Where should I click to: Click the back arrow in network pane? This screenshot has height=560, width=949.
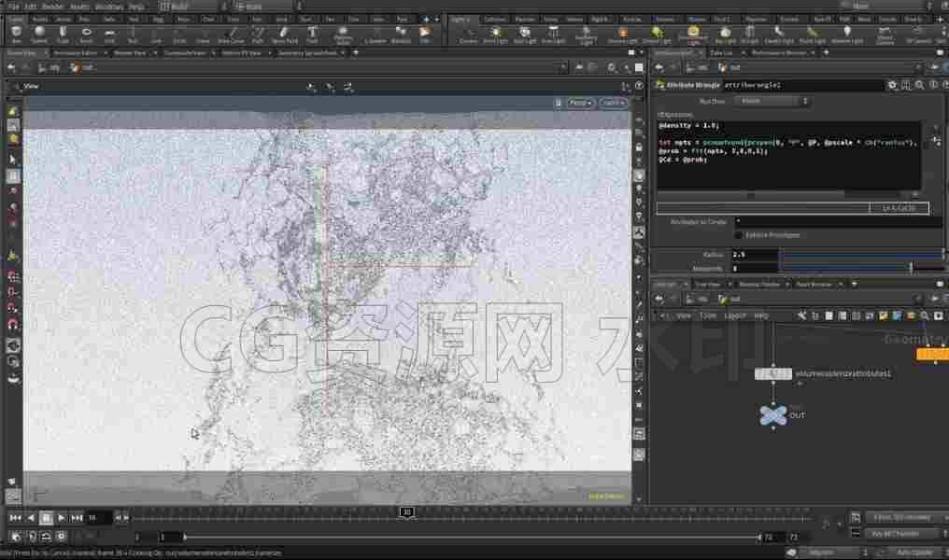pyautogui.click(x=659, y=299)
